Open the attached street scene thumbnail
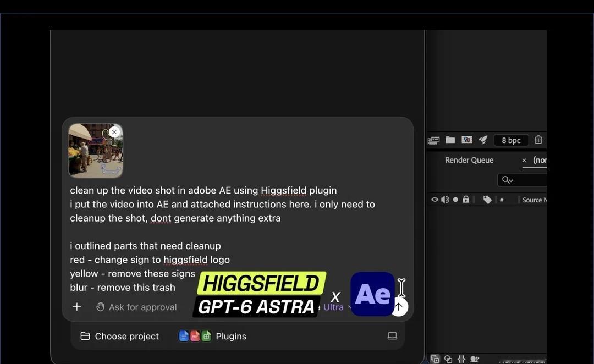594x364 pixels. [x=96, y=151]
